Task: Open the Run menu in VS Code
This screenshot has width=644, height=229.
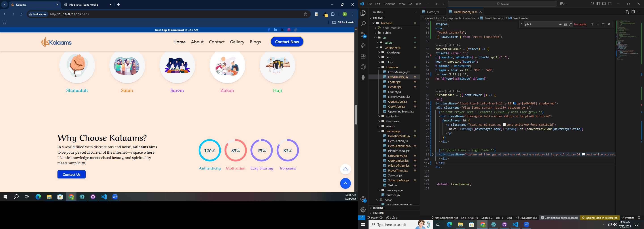Action: pos(418,4)
